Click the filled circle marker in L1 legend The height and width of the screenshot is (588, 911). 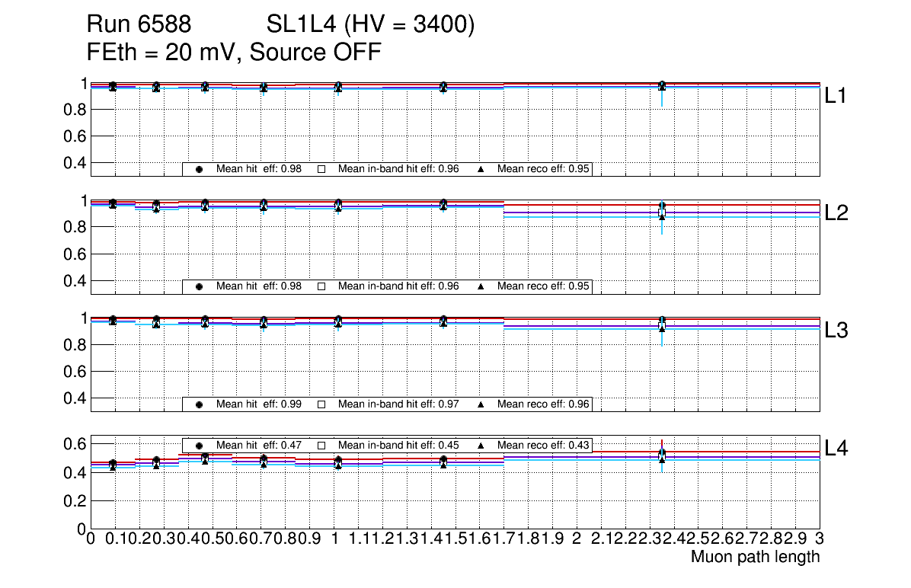click(199, 169)
